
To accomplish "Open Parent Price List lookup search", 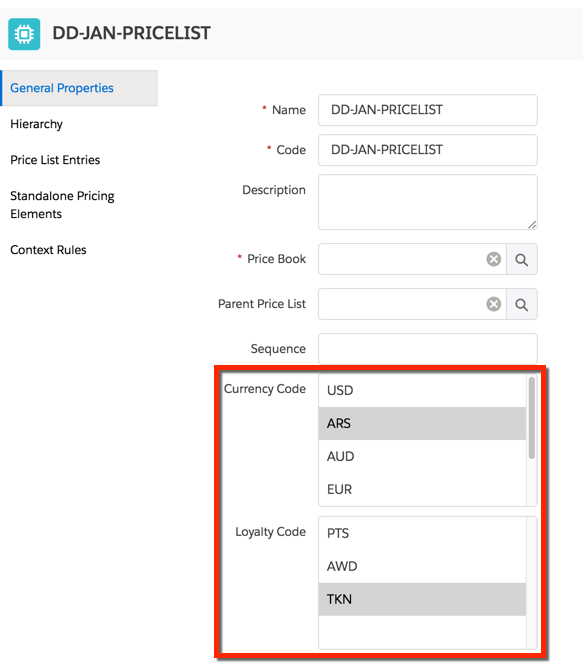I will coord(522,304).
